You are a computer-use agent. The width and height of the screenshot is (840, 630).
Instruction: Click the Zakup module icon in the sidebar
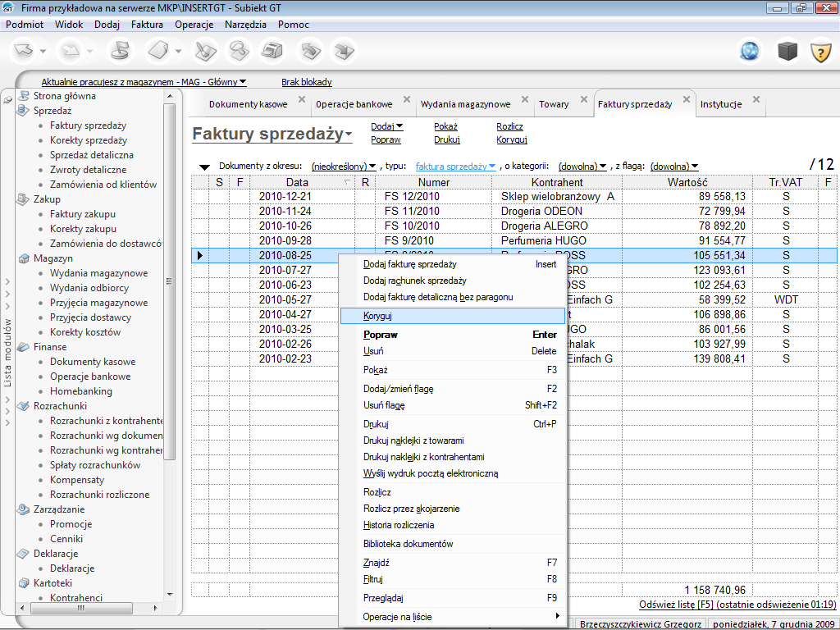tap(24, 199)
